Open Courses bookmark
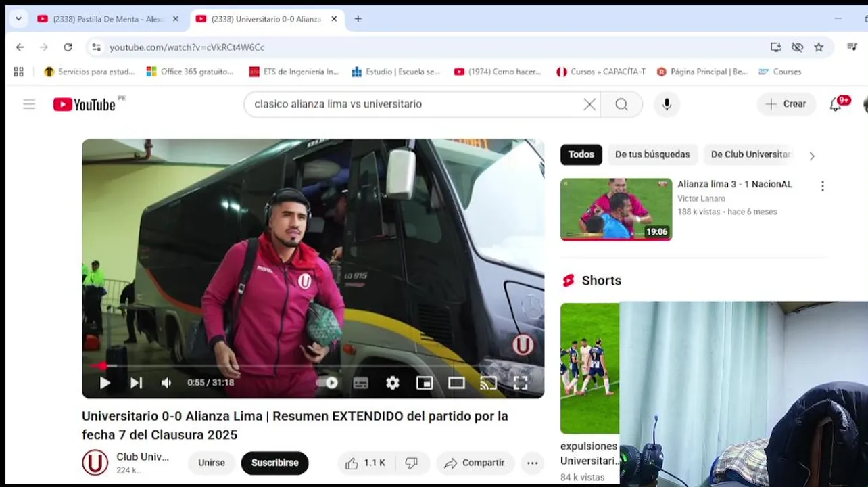This screenshot has width=868, height=487. point(779,72)
